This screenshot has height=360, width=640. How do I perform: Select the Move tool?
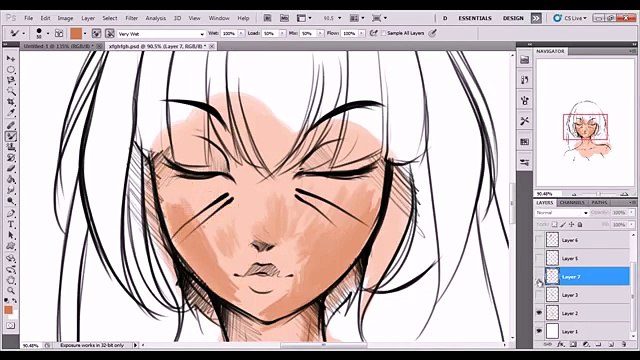11,59
